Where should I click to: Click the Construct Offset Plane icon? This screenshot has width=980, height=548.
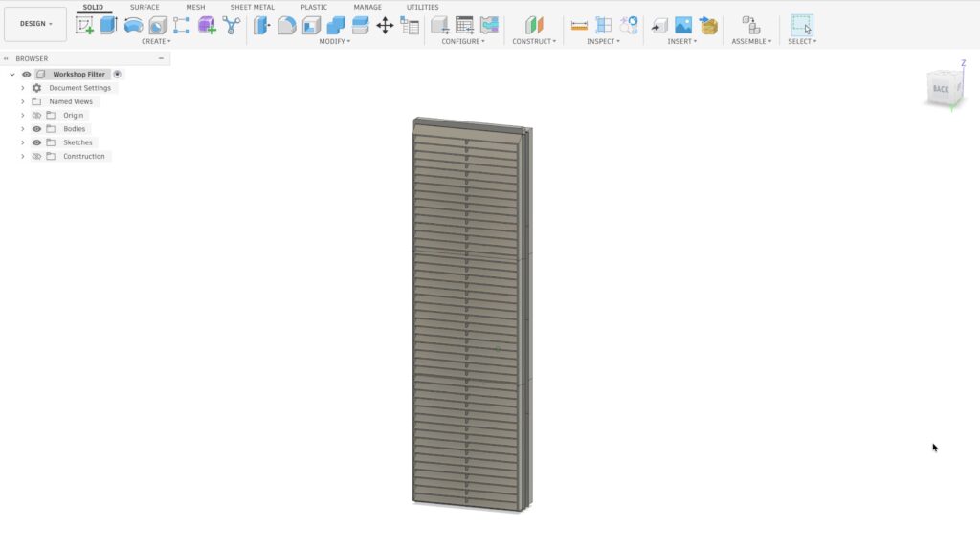534,26
